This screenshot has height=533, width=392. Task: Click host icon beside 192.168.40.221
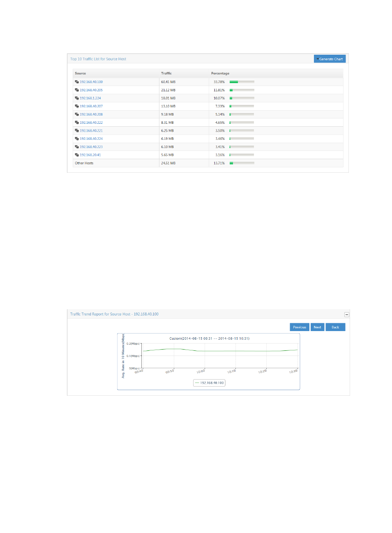click(x=77, y=131)
